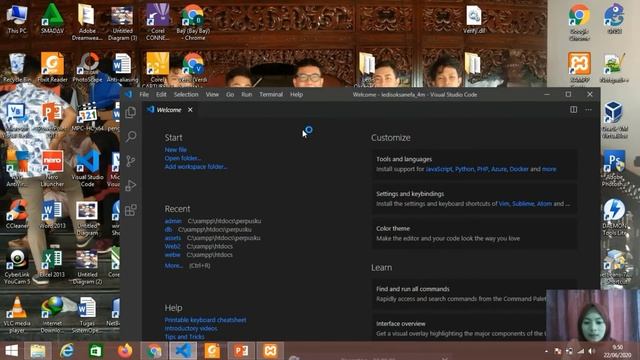The height and width of the screenshot is (360, 640).
Task: Open Tips and Tricks link
Action: tap(184, 337)
